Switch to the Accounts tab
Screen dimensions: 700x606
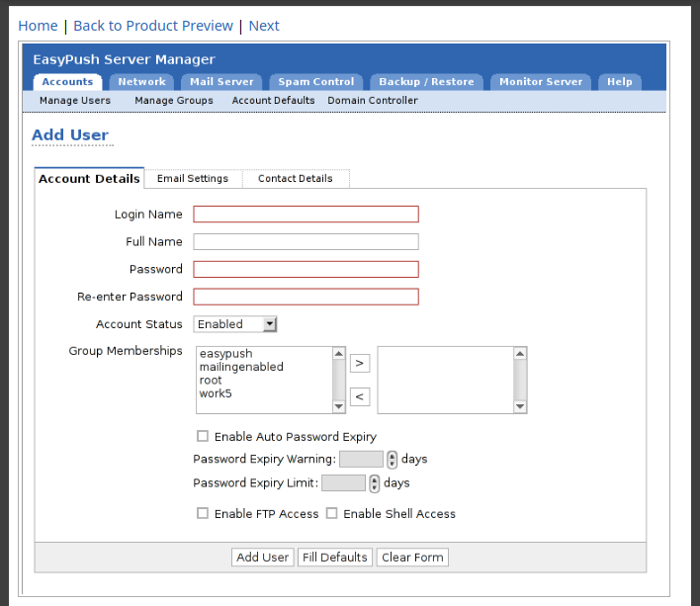[67, 82]
